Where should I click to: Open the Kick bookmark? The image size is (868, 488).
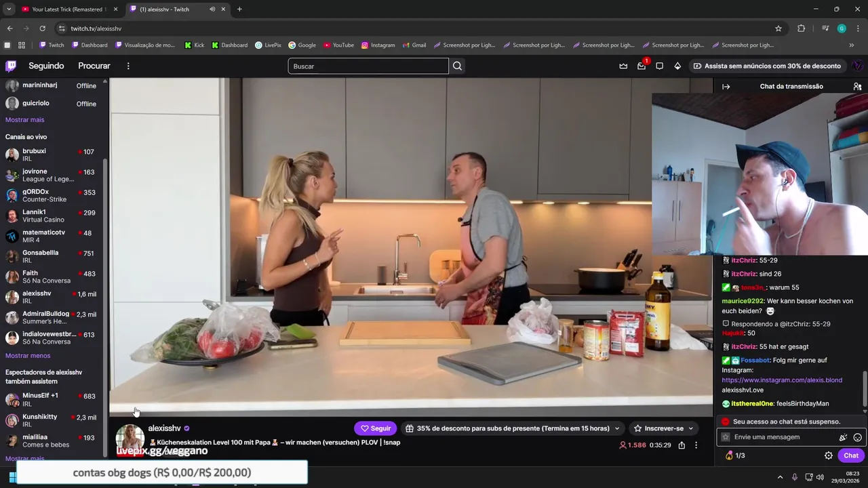194,45
